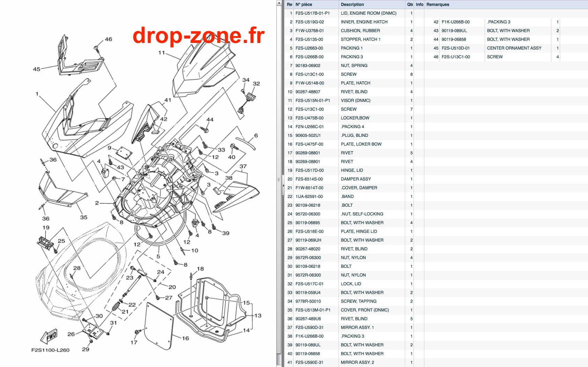Click callout number 16 on the diagram

pyautogui.click(x=185, y=338)
